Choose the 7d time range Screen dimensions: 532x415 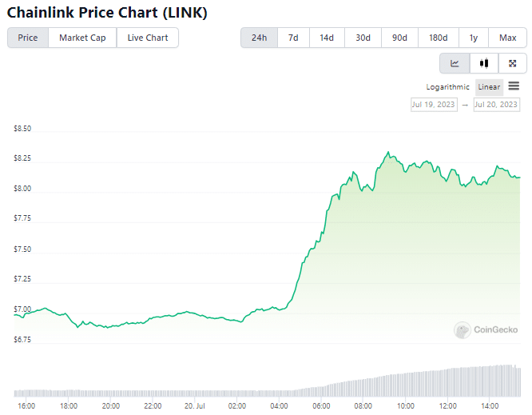[x=293, y=38]
